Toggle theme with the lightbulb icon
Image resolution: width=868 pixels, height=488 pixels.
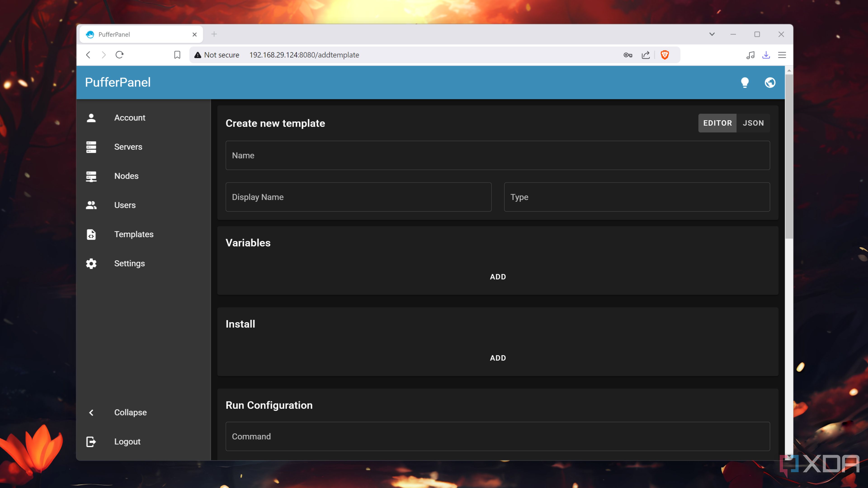[745, 82]
